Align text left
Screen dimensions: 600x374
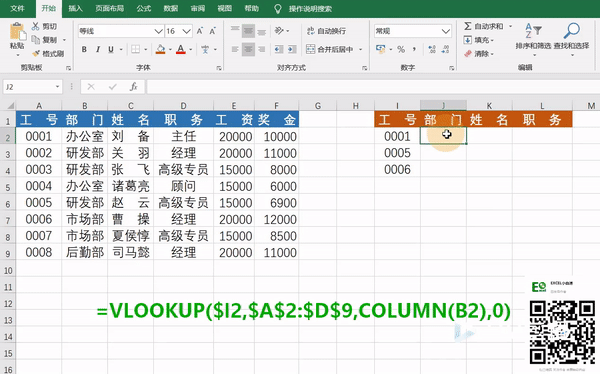click(235, 49)
